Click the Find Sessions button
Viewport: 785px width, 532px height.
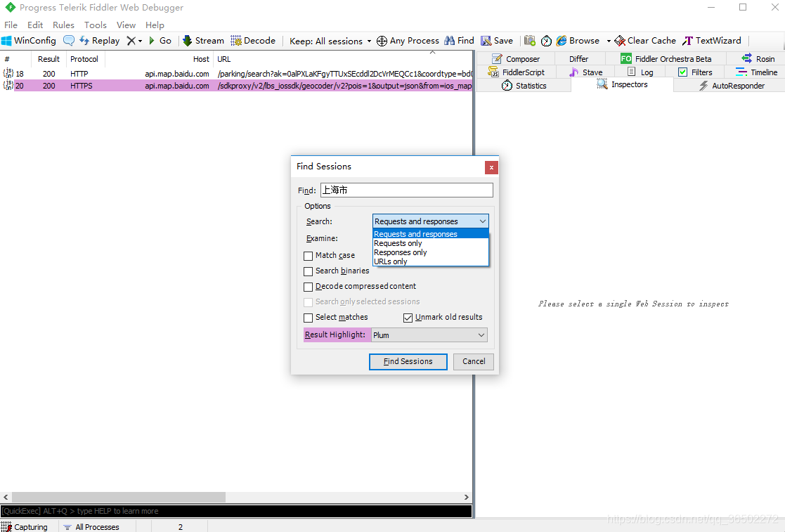click(x=408, y=361)
